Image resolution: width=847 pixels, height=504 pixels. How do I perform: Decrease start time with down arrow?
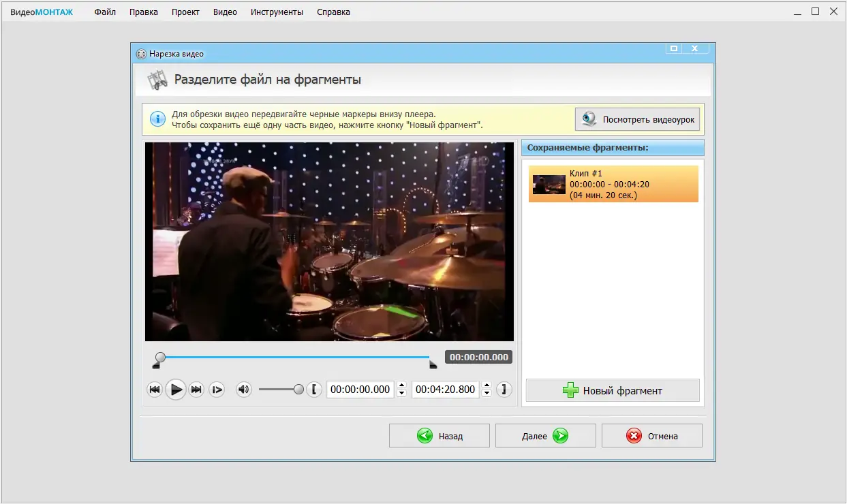click(401, 394)
